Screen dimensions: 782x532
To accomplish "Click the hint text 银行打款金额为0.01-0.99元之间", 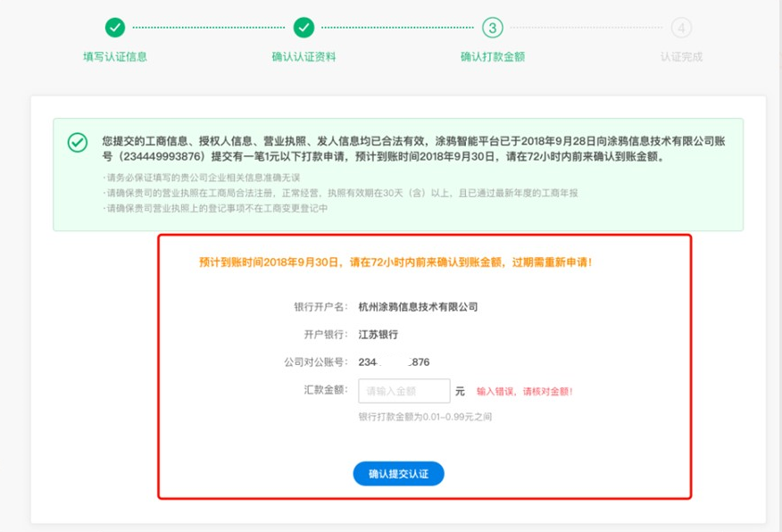I will click(x=425, y=417).
